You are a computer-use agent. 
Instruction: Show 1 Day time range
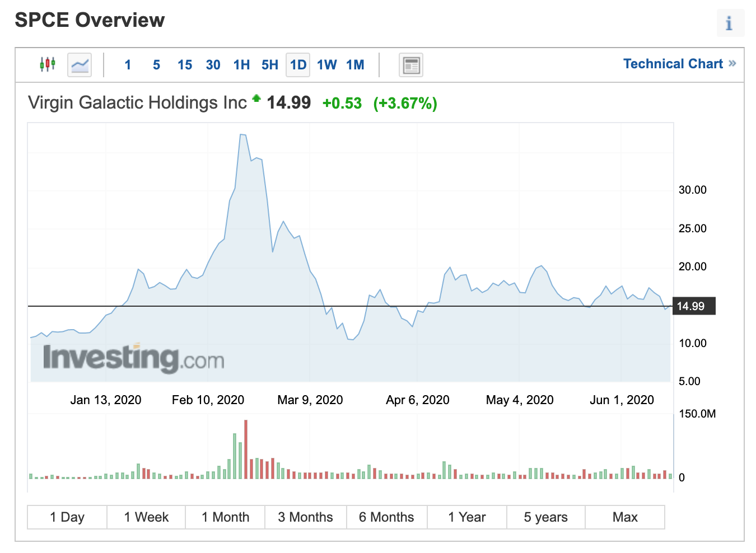click(x=67, y=517)
